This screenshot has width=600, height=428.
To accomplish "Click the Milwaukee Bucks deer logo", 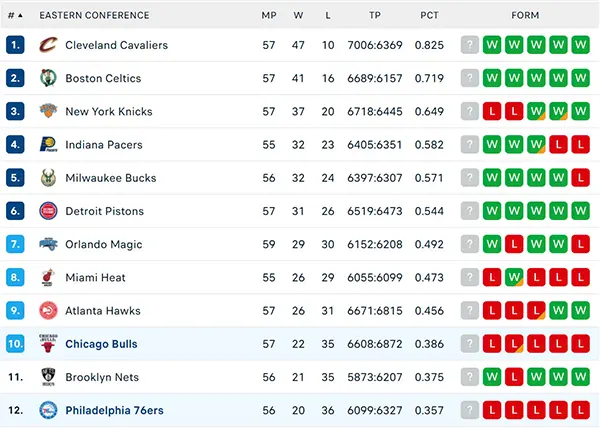I will coord(48,178).
